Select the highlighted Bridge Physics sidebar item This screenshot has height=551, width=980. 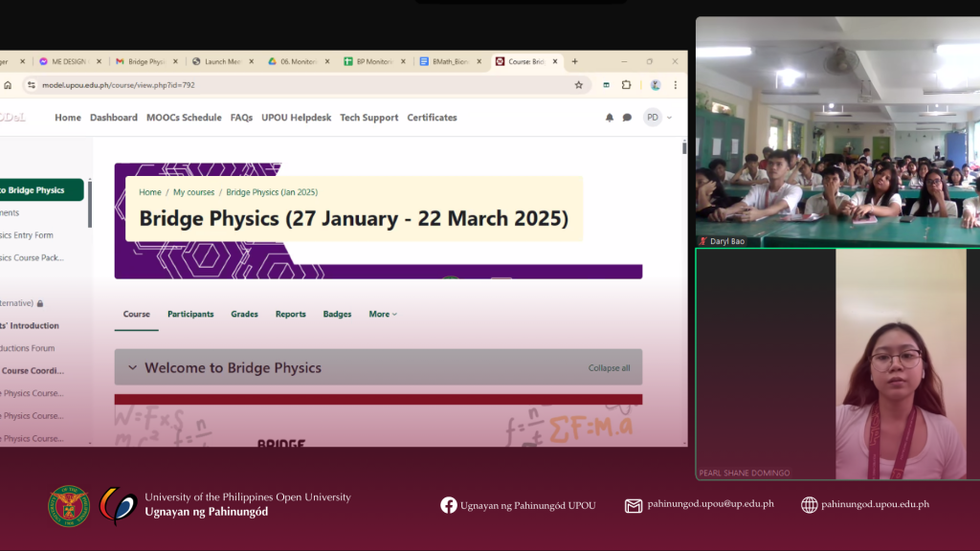pos(41,190)
